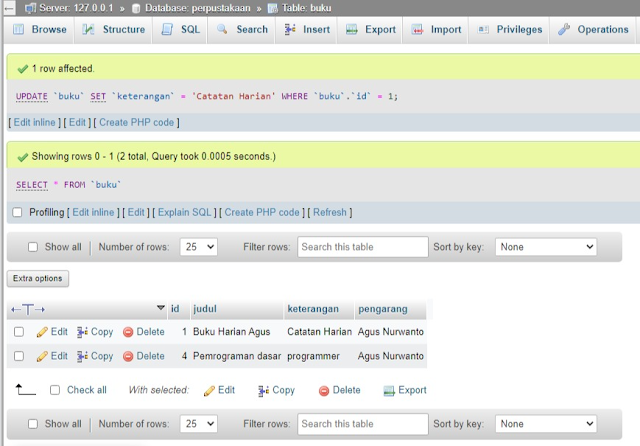Click the Insert tab icon
The height and width of the screenshot is (446, 640).
click(290, 29)
